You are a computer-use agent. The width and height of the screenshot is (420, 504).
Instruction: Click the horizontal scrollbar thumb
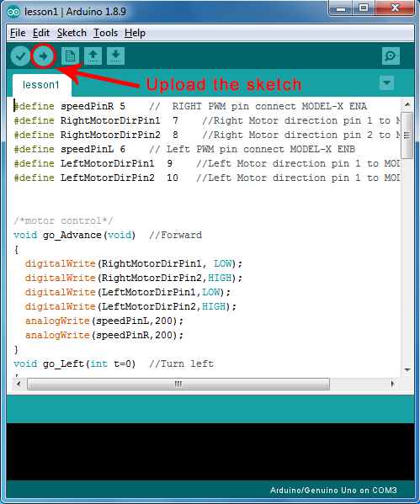(x=178, y=384)
